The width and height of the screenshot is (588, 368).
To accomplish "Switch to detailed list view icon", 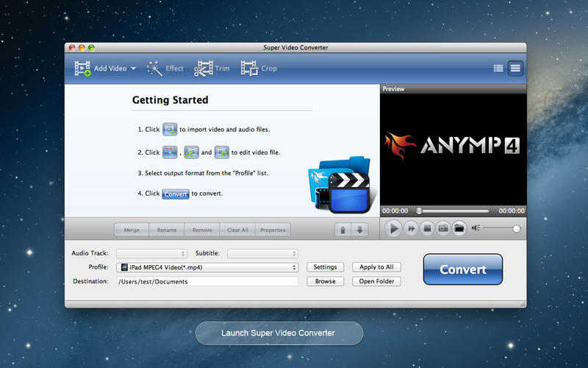I will coord(498,68).
